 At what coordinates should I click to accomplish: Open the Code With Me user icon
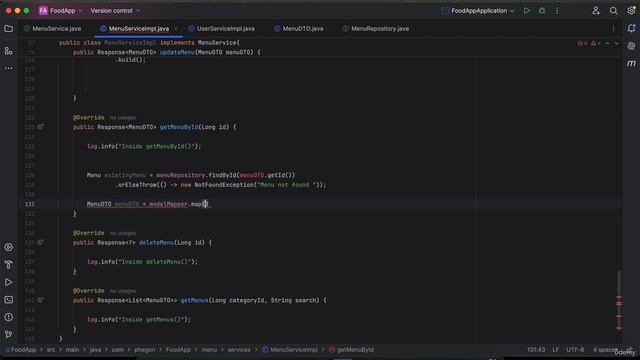596,11
